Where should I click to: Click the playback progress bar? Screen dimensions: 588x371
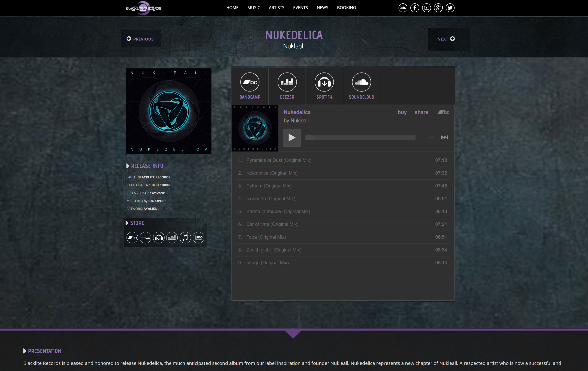[x=360, y=138]
